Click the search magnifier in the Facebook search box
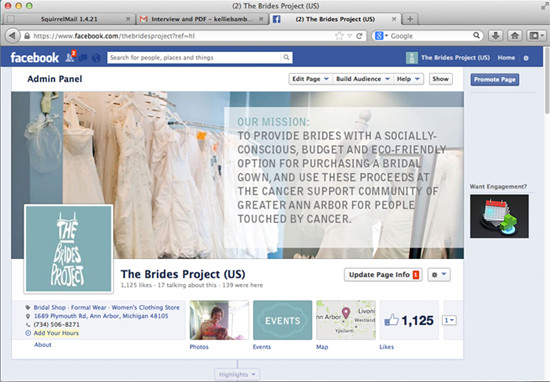550x382 pixels. [x=287, y=58]
